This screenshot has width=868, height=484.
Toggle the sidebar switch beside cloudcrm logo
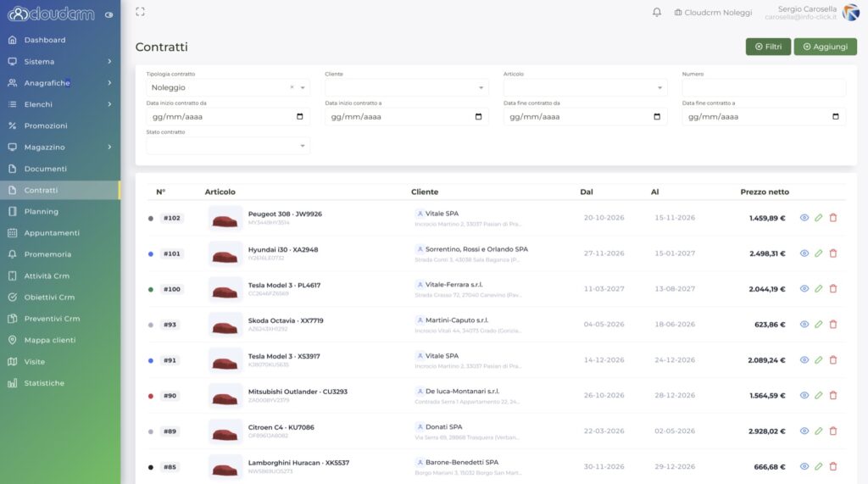coord(109,15)
